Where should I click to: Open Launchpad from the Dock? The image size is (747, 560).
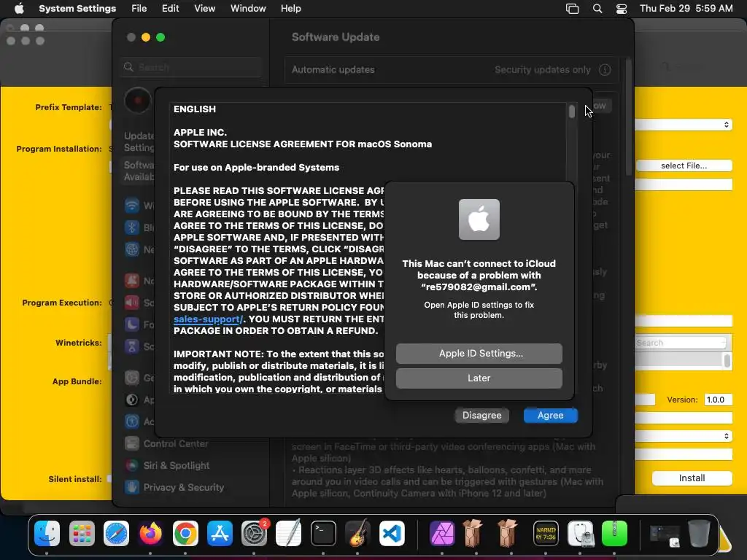(82, 533)
